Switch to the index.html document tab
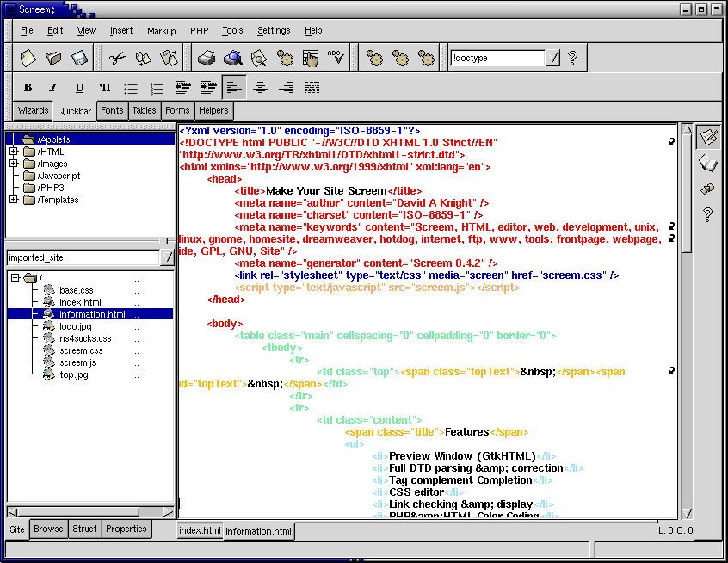 click(x=200, y=531)
